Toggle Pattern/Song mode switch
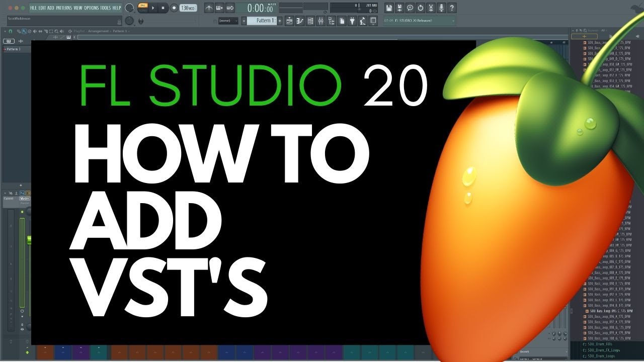The height and width of the screenshot is (362, 644). tap(142, 8)
